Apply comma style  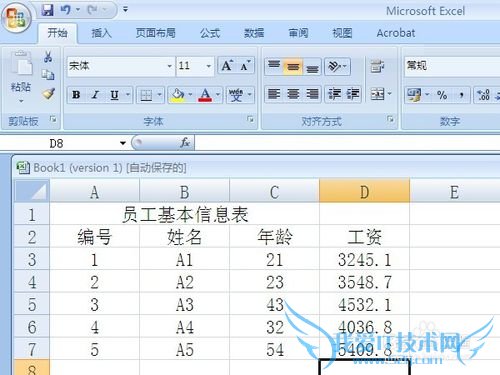[x=461, y=95]
